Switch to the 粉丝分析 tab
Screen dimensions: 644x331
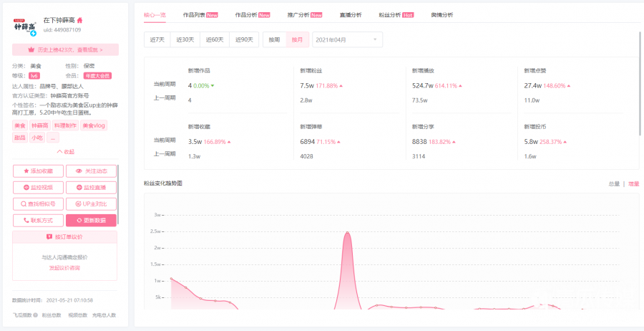396,15
